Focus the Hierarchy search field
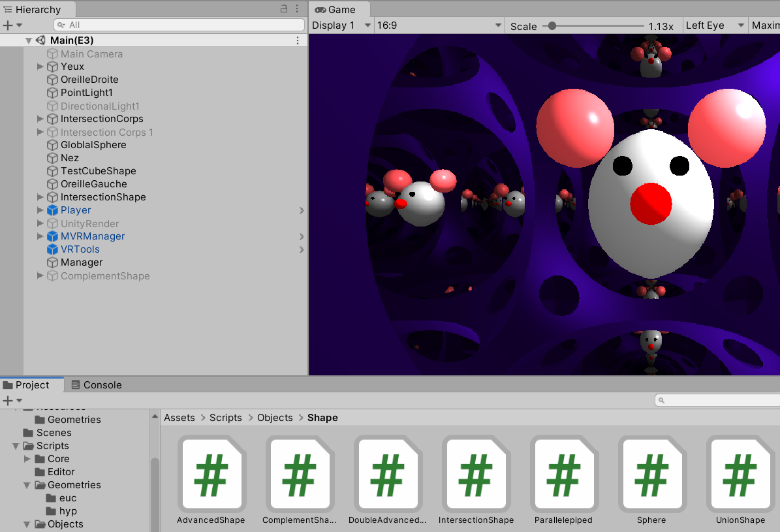Viewport: 780px width, 532px height. click(179, 25)
